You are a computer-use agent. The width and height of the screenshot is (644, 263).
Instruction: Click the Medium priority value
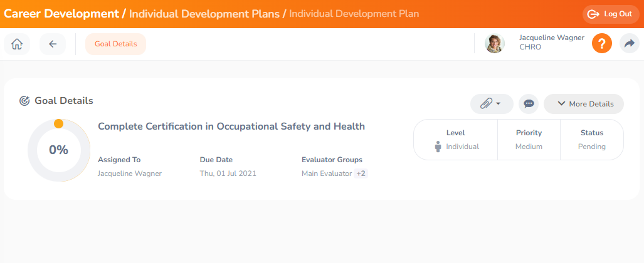[529, 147]
